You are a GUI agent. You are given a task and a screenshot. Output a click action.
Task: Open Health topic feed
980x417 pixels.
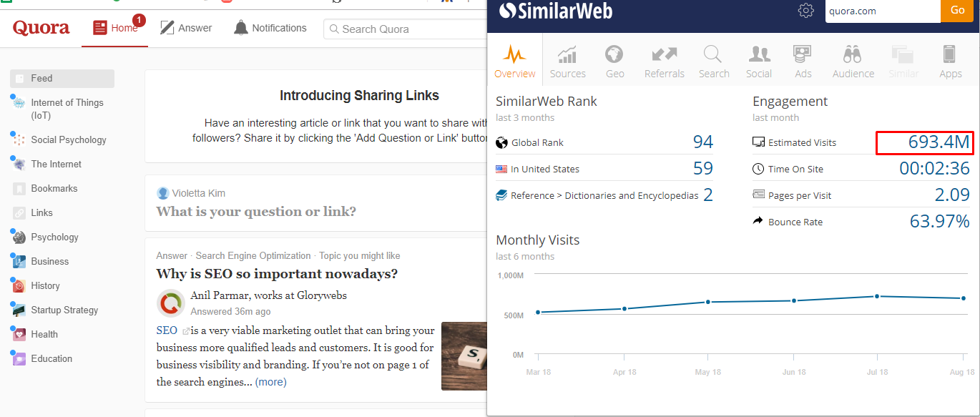[44, 335]
